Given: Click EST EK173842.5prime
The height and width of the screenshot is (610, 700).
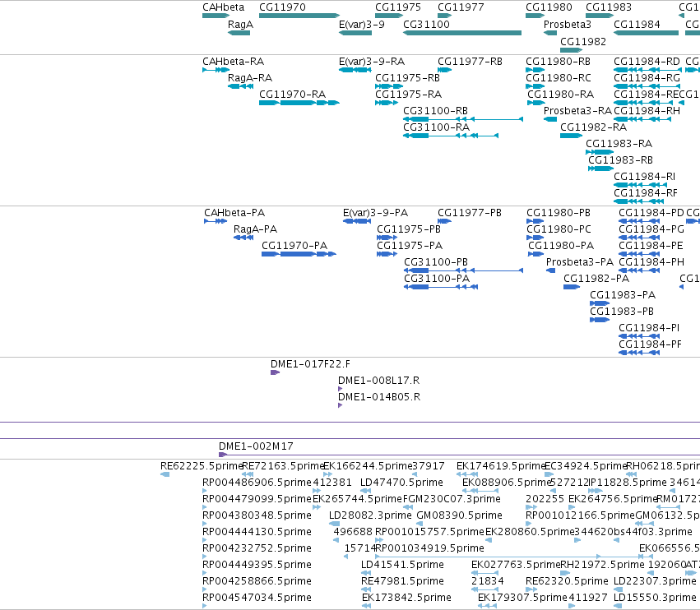Looking at the screenshot, I should [406, 598].
